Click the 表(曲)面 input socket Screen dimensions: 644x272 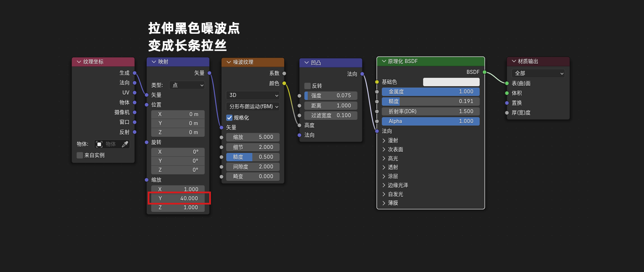click(x=507, y=83)
